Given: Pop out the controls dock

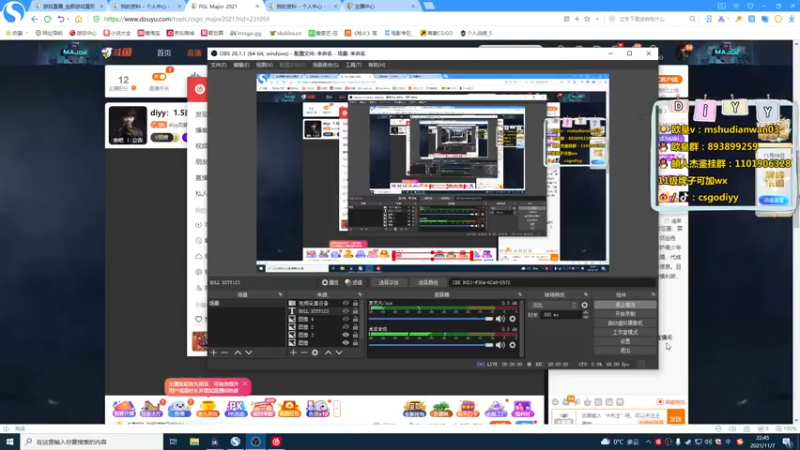Looking at the screenshot, I should coord(653,294).
